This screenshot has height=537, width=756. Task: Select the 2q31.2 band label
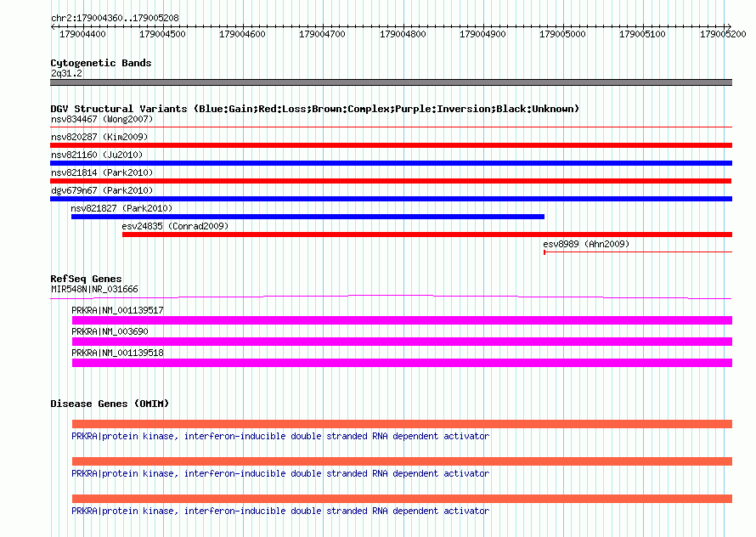click(x=66, y=73)
